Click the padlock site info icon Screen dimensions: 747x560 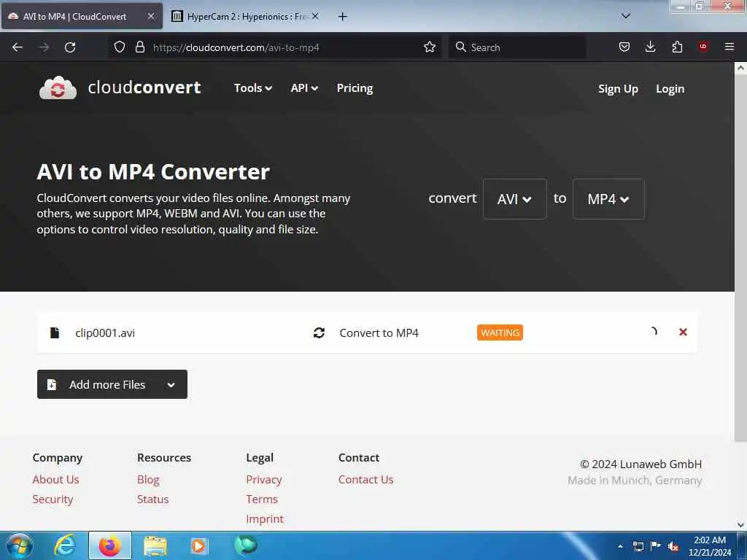(x=139, y=47)
